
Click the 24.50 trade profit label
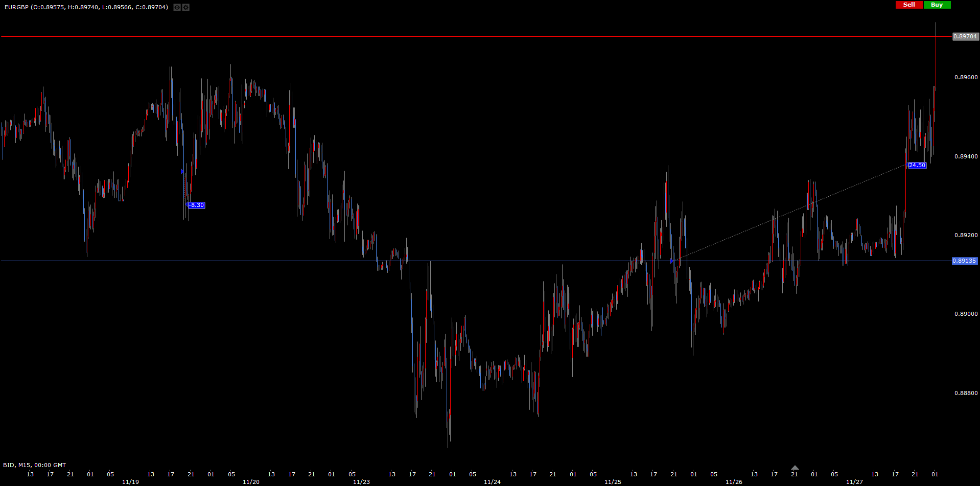click(x=917, y=165)
